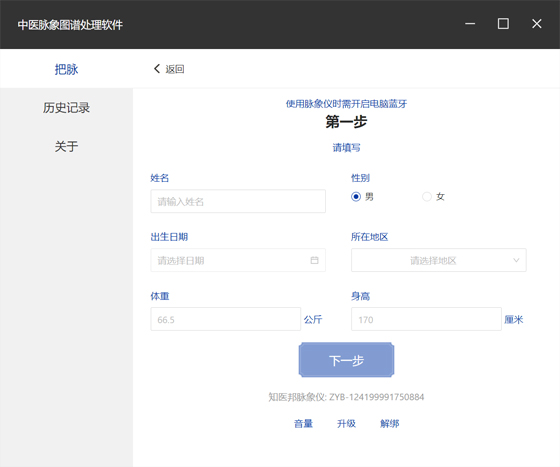Click the height field showing 170
The height and width of the screenshot is (467, 560).
tap(426, 319)
